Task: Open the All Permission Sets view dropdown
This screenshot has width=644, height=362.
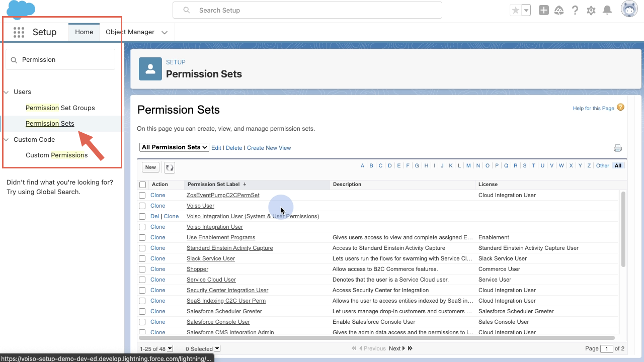Action: 175,147
